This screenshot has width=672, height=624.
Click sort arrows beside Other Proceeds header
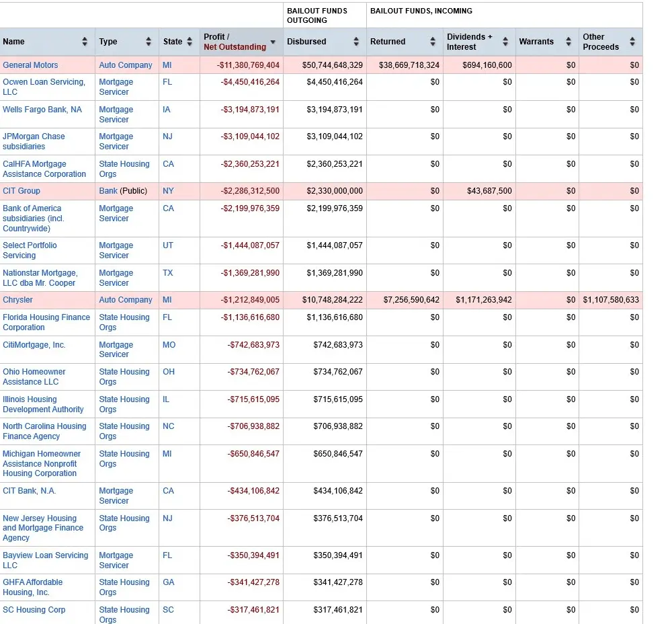pos(632,42)
